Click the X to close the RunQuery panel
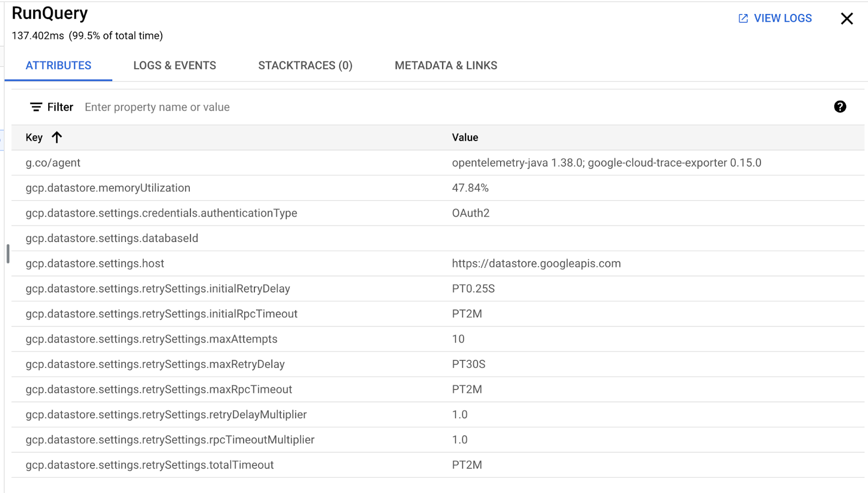This screenshot has height=493, width=868. pyautogui.click(x=846, y=18)
